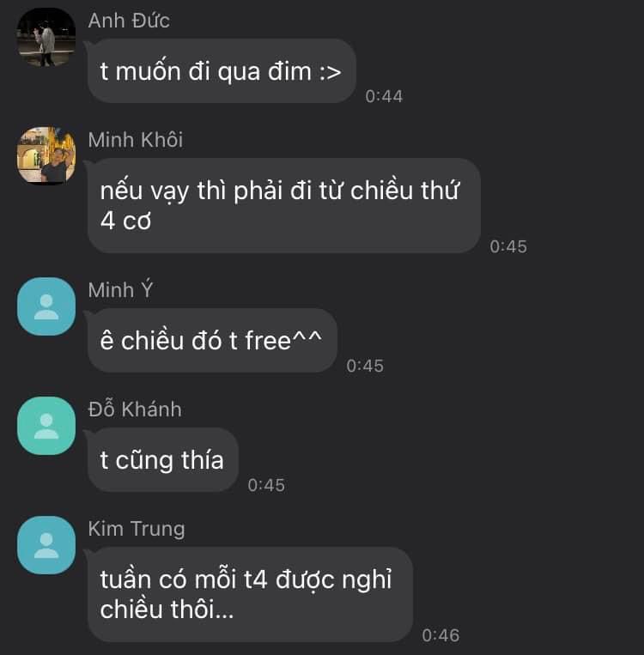Click the sender name Đỗ Khánh
644x655 pixels.
135,409
